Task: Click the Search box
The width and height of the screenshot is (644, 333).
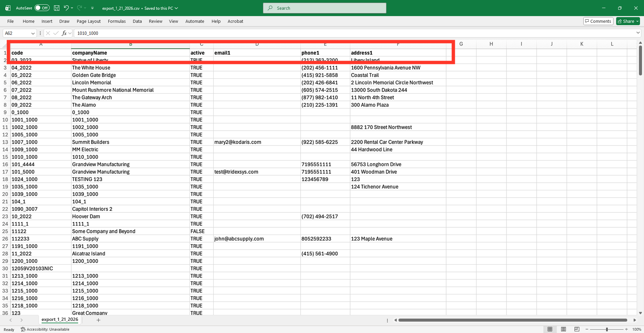Action: [x=324, y=8]
